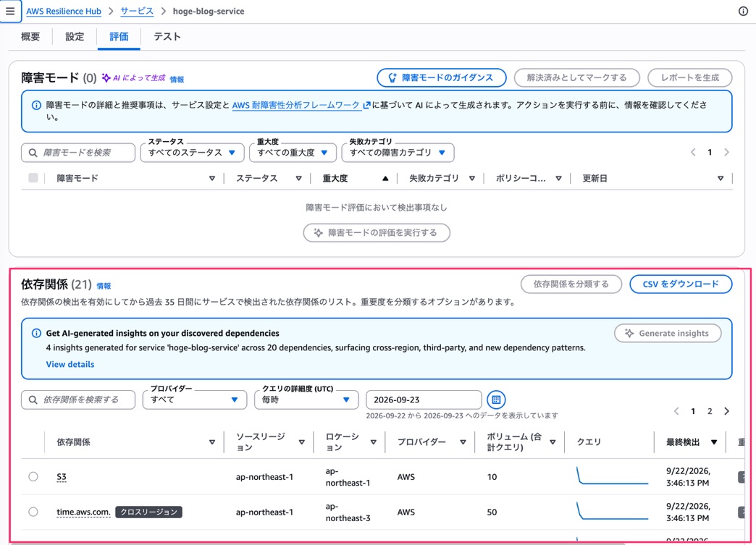This screenshot has height=545, width=756.
Task: Click sort arrow on ソースリージョン column
Action: tap(302, 442)
